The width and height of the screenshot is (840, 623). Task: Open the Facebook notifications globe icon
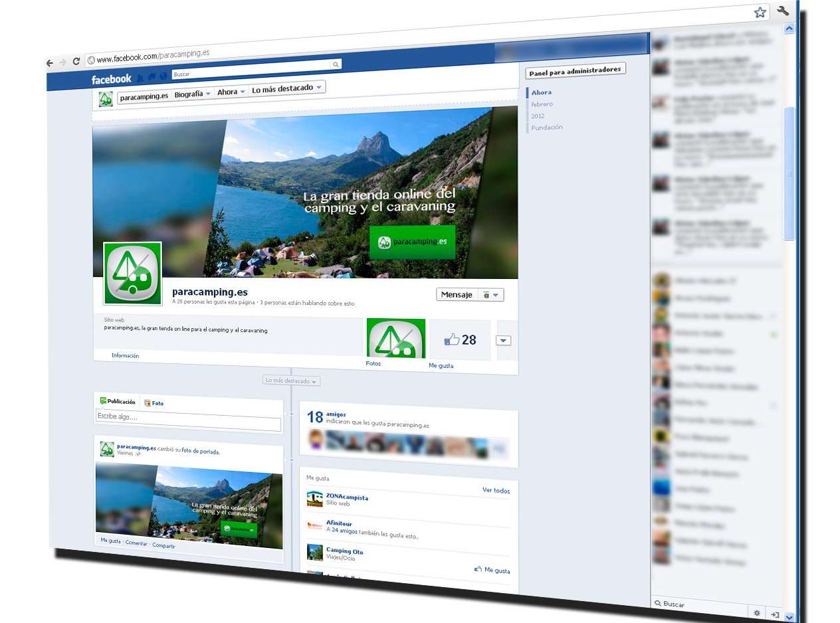[163, 76]
